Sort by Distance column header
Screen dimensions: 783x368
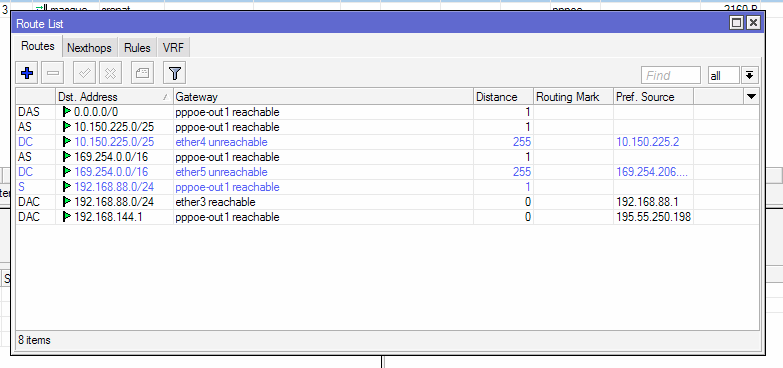coord(503,97)
